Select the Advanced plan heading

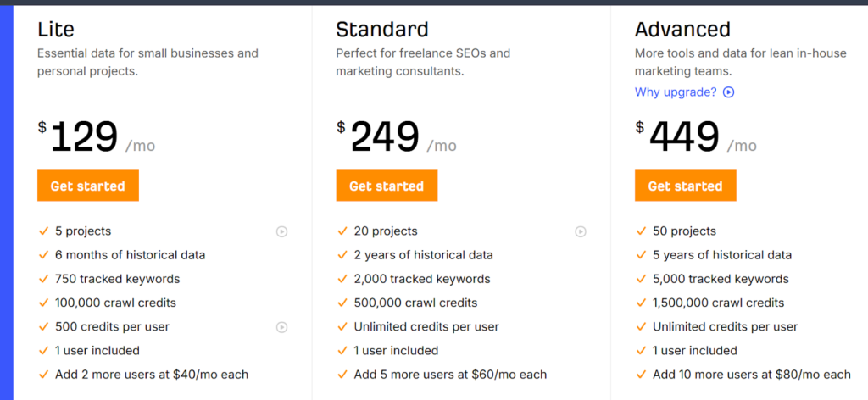coord(682,30)
